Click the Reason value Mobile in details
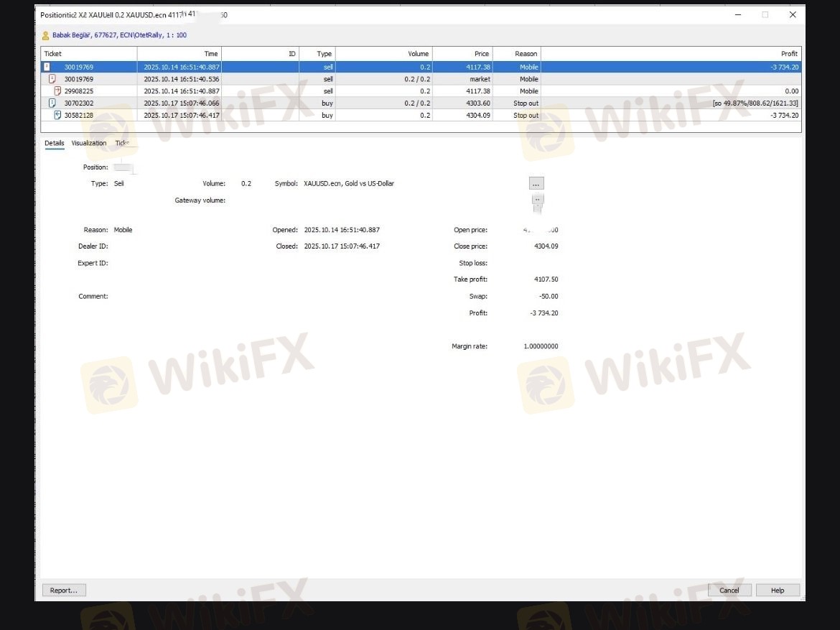 click(123, 230)
